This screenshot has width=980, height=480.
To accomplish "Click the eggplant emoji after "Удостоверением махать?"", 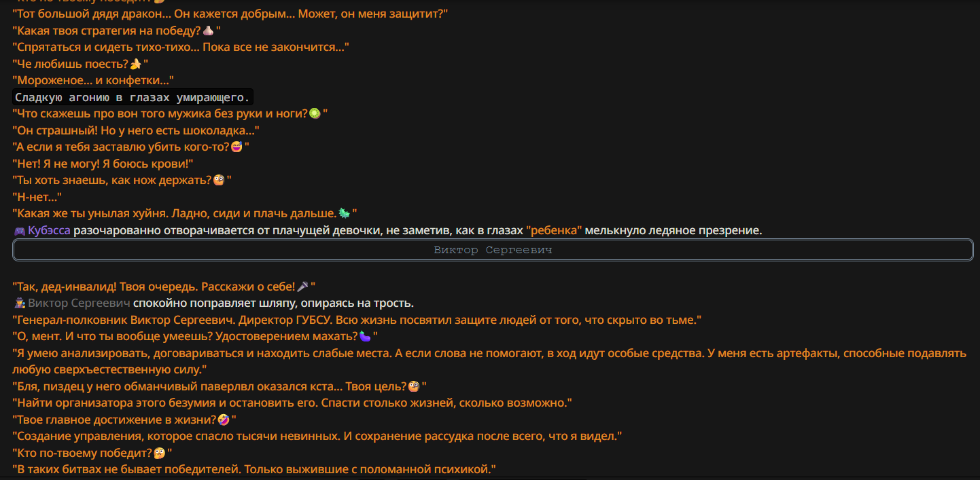I will pos(365,337).
